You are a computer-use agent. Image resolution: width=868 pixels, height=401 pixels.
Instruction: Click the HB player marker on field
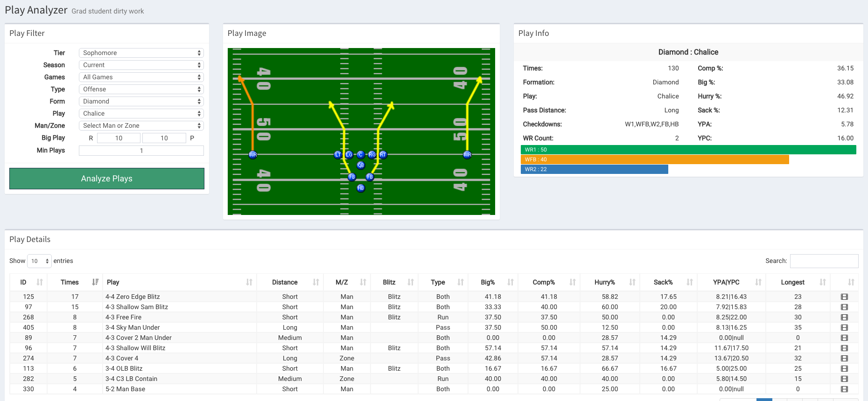(x=361, y=188)
